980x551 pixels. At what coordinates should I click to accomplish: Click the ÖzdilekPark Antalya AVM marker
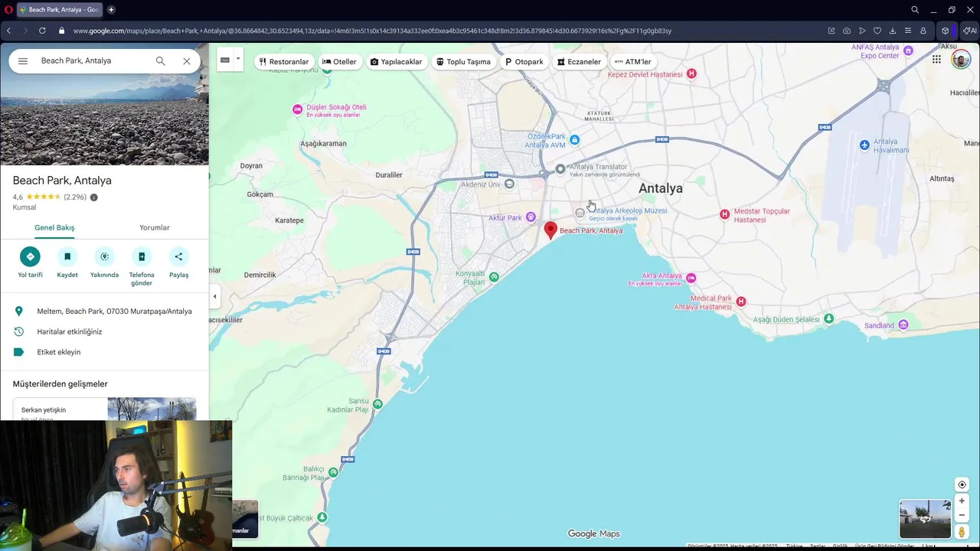click(574, 140)
